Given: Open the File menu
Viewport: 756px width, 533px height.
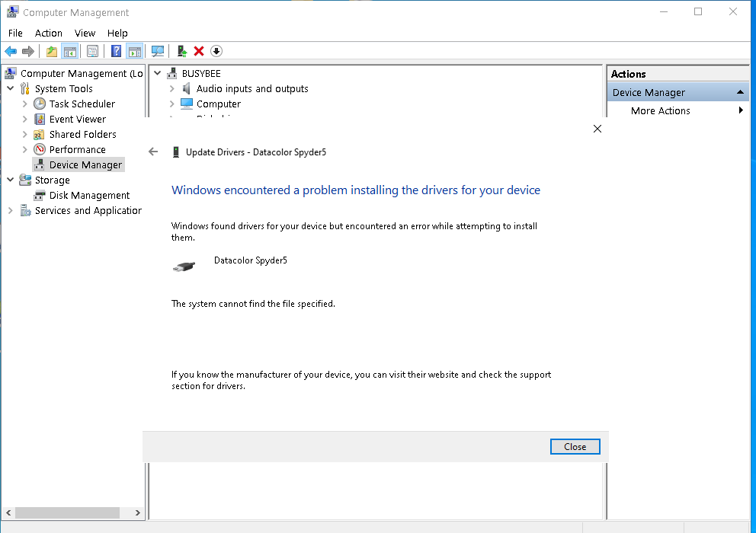Looking at the screenshot, I should pos(15,33).
